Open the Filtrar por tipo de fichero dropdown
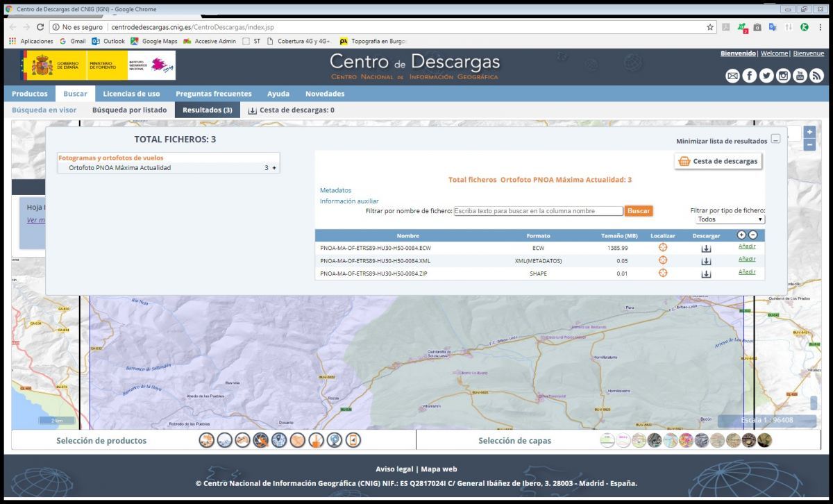The height and width of the screenshot is (504, 833). point(730,219)
